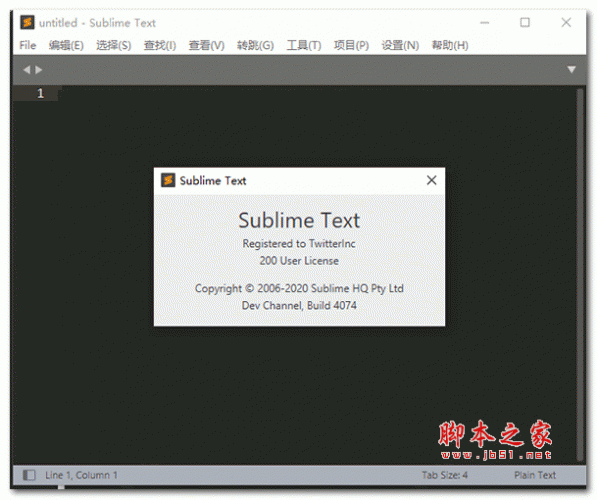
Task: Expand the tab list dropdown triangle
Action: [x=571, y=69]
